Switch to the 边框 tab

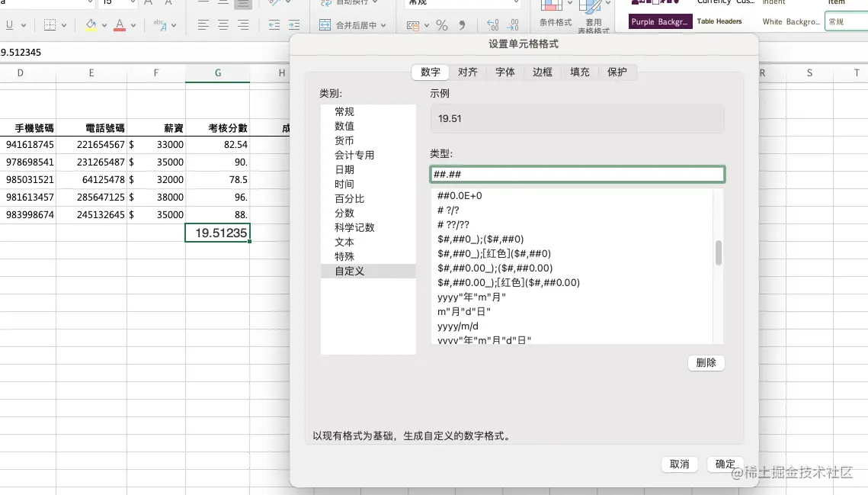click(543, 72)
